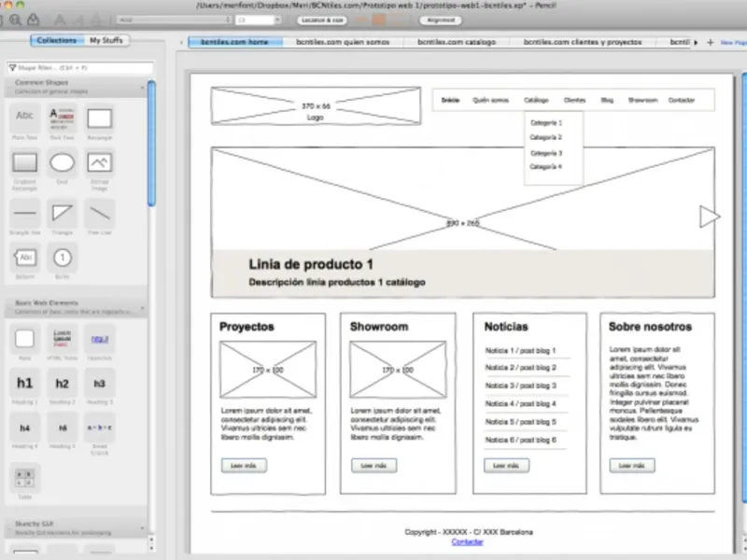Select Showroom in the wireframe menu
Image resolution: width=747 pixels, height=560 pixels.
(x=642, y=100)
